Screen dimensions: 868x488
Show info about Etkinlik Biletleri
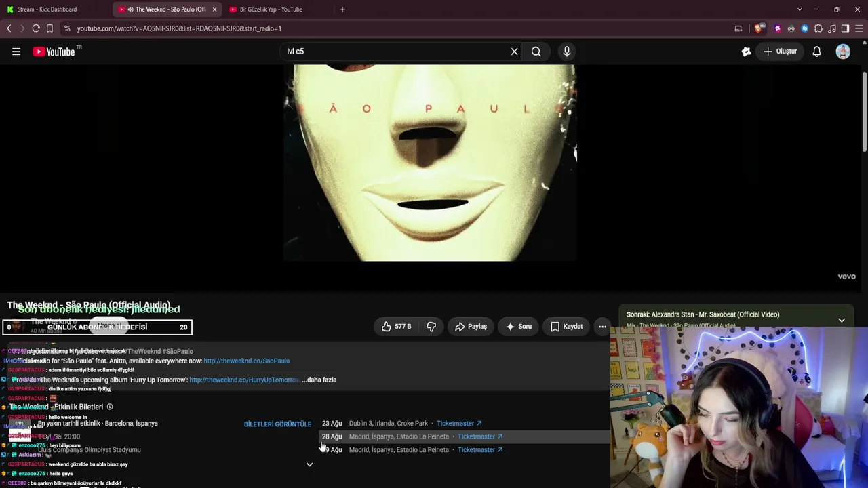pos(110,407)
